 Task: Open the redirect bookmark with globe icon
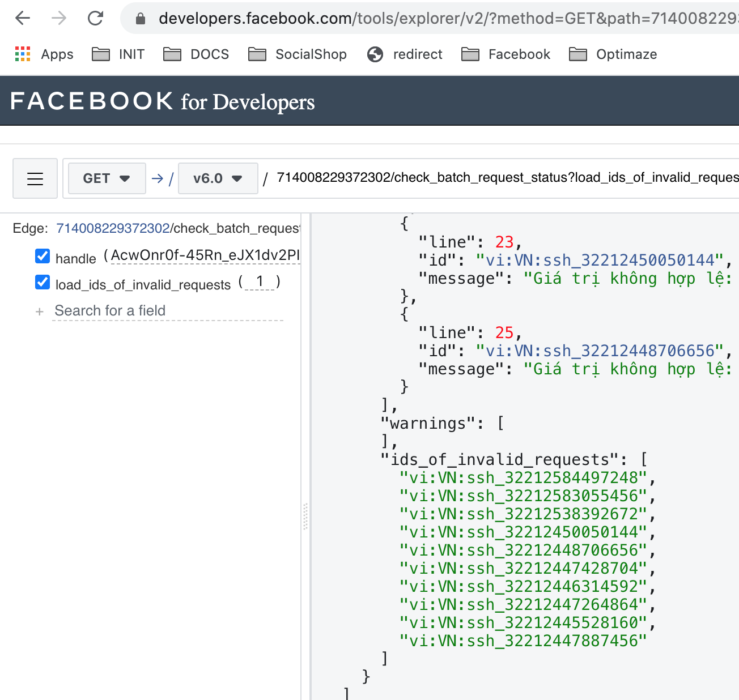tap(405, 54)
